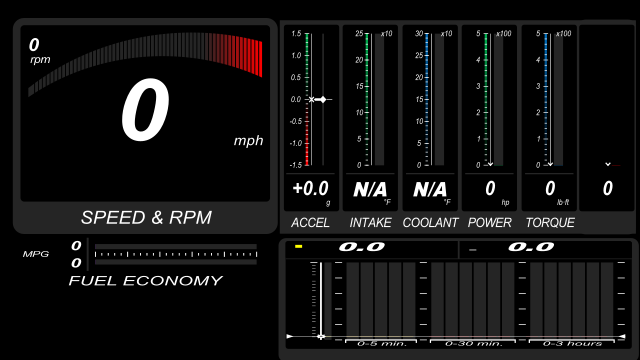Click the COOLANT N/A temperature value
Image resolution: width=640 pixels, height=360 pixels.
click(430, 189)
